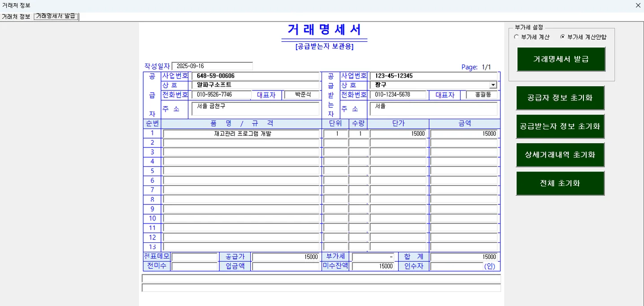644x306 pixels.
Task: Open the recipient 상호 dropdown arrow
Action: (x=493, y=85)
